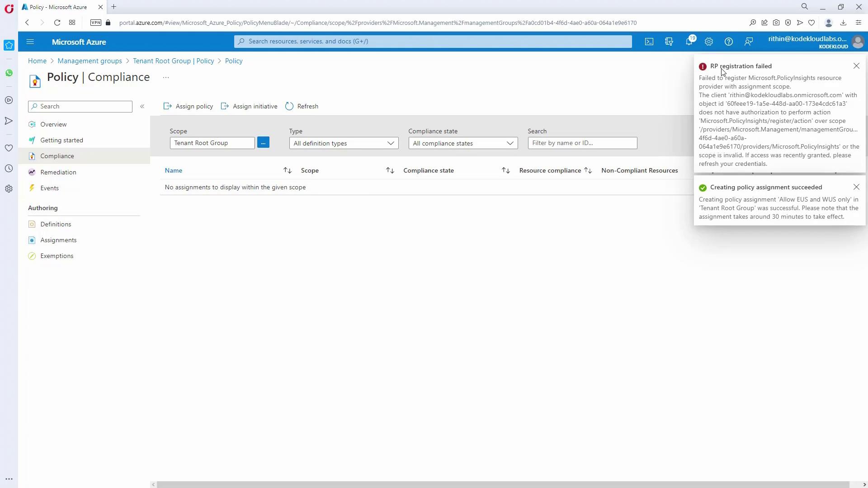Open scope picker ellipsis button
The height and width of the screenshot is (488, 868).
click(263, 143)
